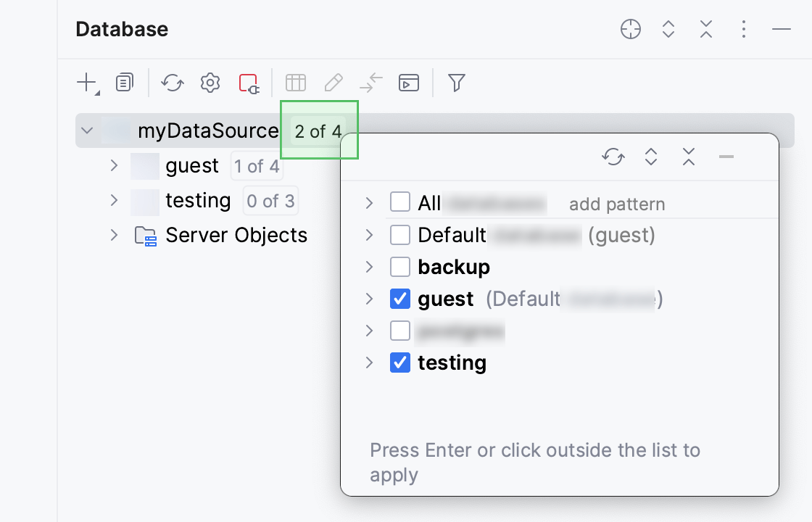This screenshot has height=522, width=812.
Task: Locate opened element with crosshair icon
Action: [x=630, y=29]
